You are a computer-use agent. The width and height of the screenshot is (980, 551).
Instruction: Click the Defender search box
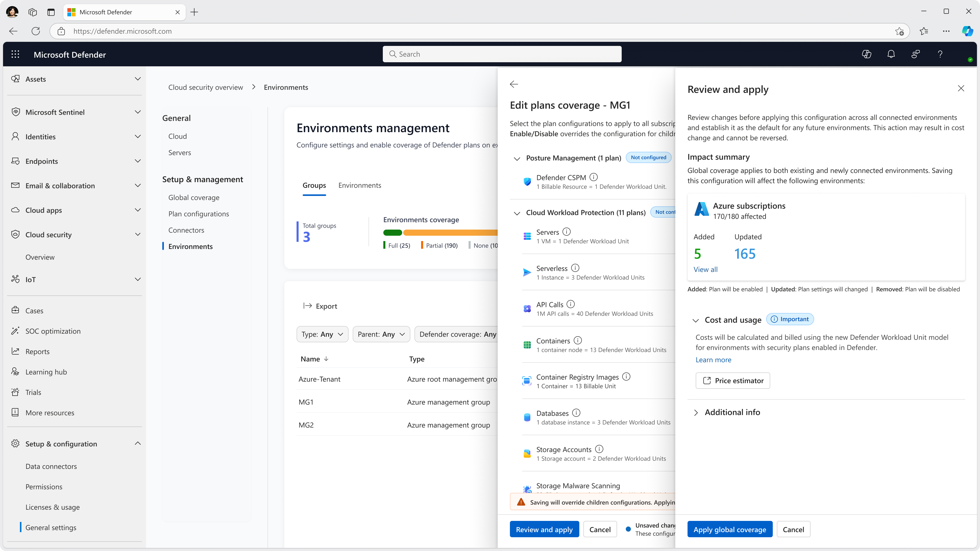tap(502, 54)
